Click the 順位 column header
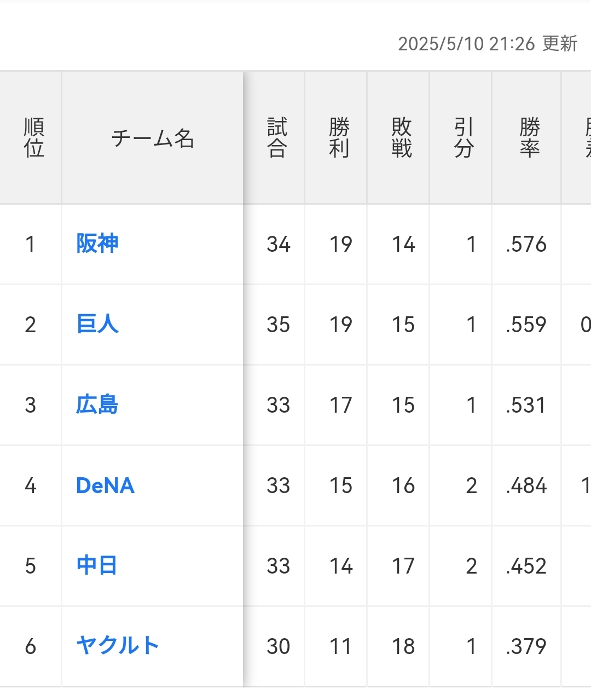The image size is (591, 700). [x=33, y=138]
